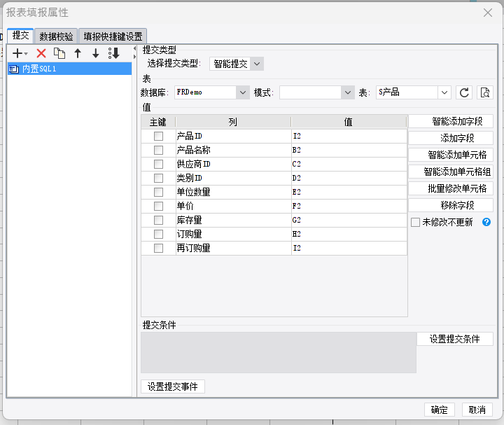The width and height of the screenshot is (504, 425).
Task: Open help for 未修改不更新
Action: coord(486,222)
